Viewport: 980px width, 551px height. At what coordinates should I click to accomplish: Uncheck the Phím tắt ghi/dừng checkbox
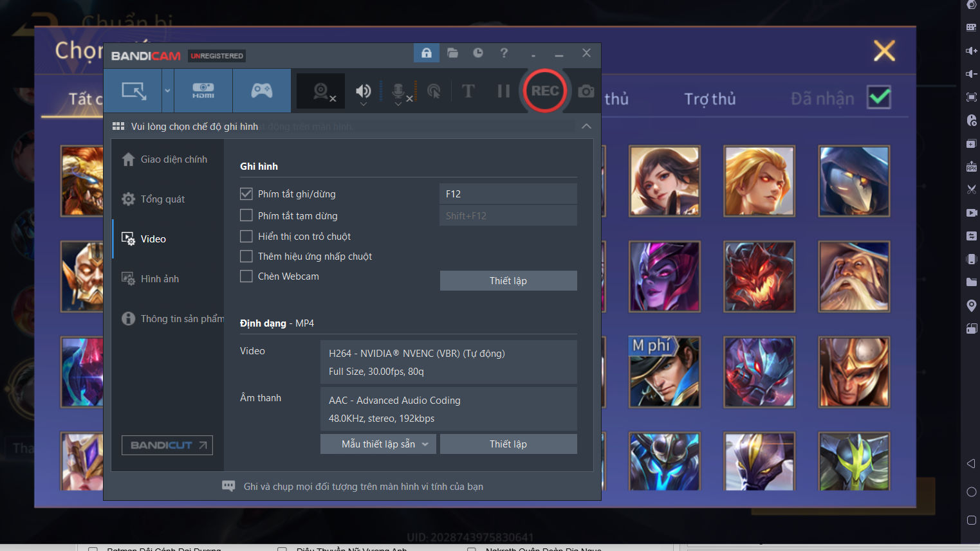(246, 194)
